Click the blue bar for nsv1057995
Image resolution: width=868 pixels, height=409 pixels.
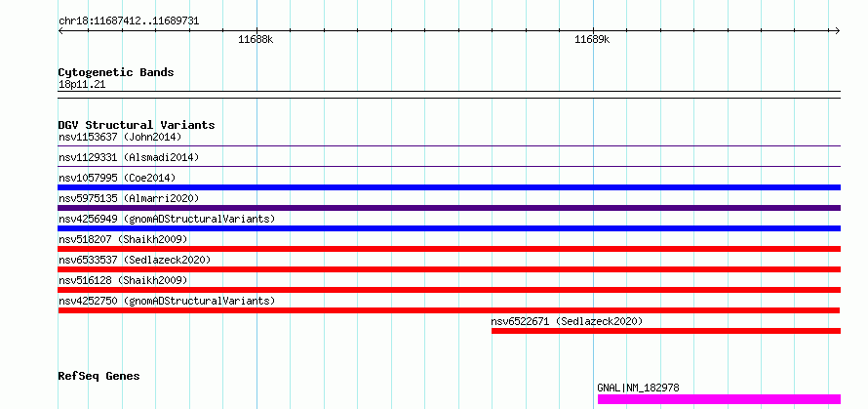tap(450, 187)
